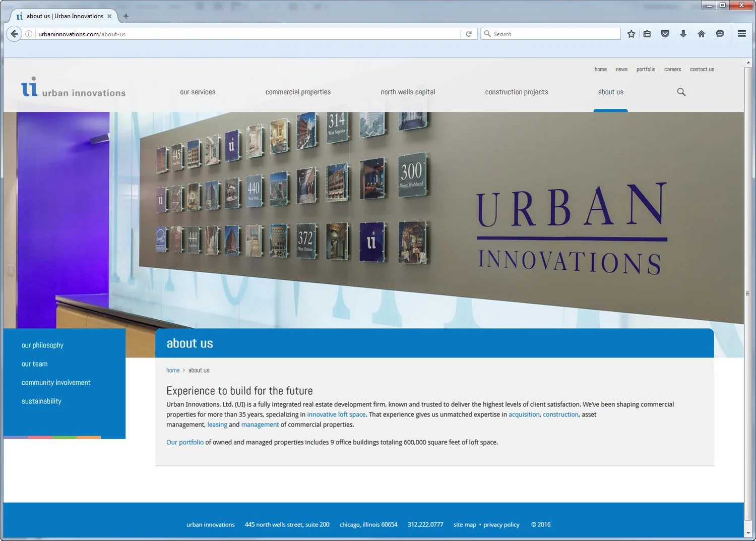Click the page scrollbar down arrow
This screenshot has height=541, width=756.
pyautogui.click(x=748, y=533)
